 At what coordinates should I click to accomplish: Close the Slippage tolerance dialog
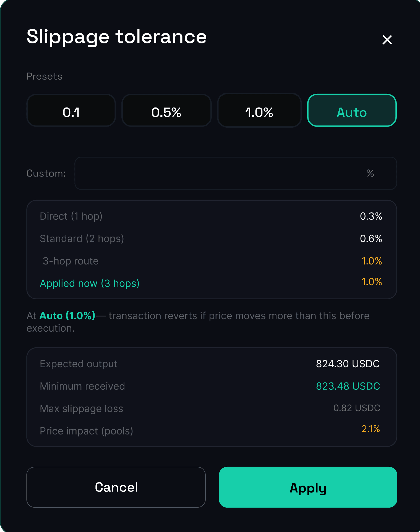point(387,40)
